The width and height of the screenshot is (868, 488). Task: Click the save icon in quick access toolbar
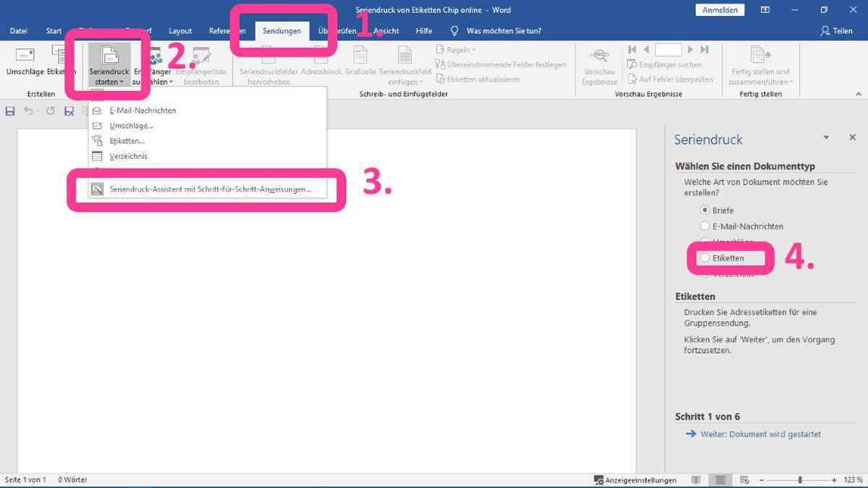point(10,111)
